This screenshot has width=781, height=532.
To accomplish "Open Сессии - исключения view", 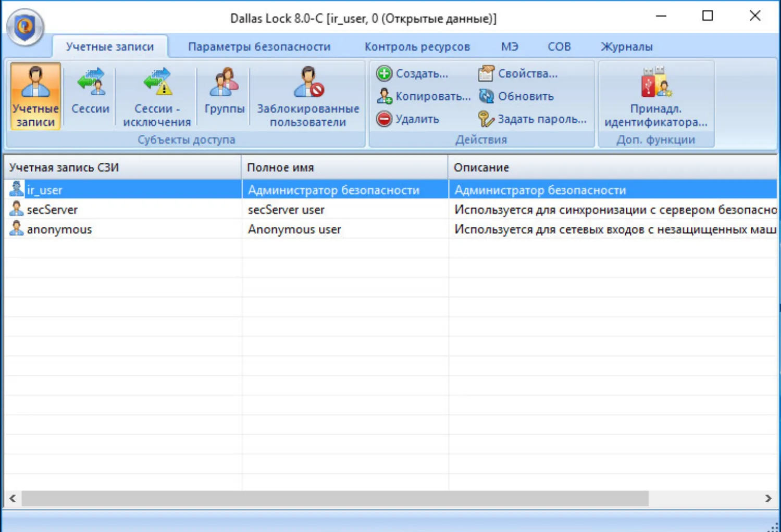I will pyautogui.click(x=157, y=97).
